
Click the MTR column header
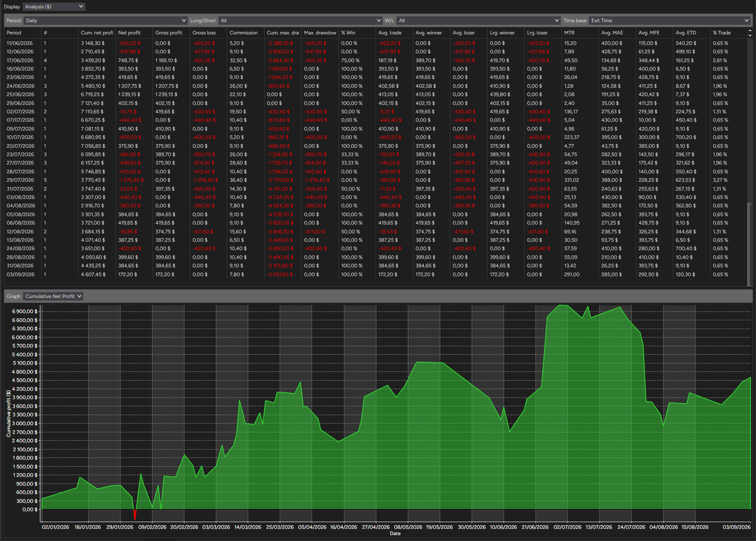tap(580, 33)
